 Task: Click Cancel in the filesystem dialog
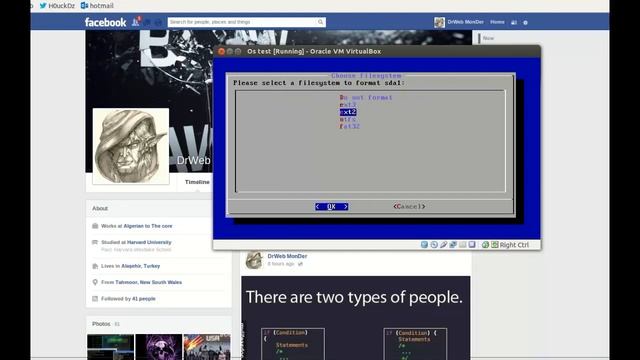point(409,207)
